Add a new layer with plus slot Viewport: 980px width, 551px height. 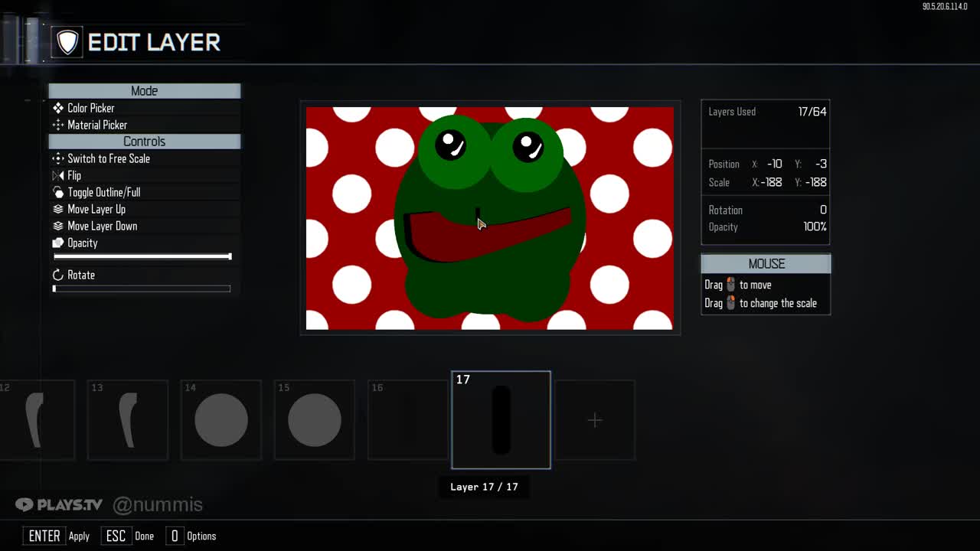point(595,420)
